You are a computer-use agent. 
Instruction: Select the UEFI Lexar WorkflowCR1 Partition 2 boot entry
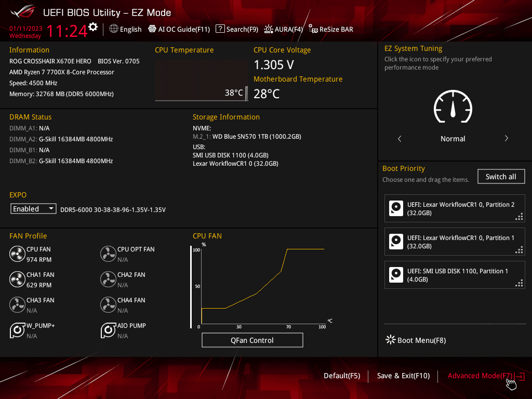coord(455,208)
